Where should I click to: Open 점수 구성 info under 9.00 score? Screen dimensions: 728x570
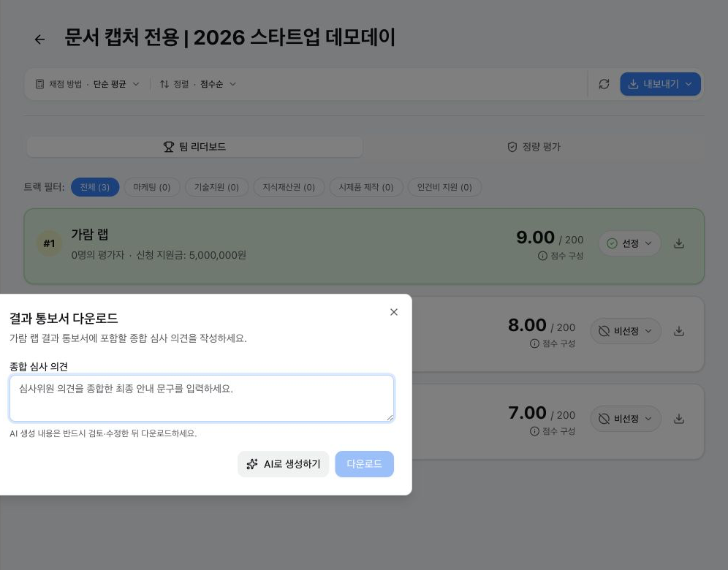pyautogui.click(x=561, y=256)
